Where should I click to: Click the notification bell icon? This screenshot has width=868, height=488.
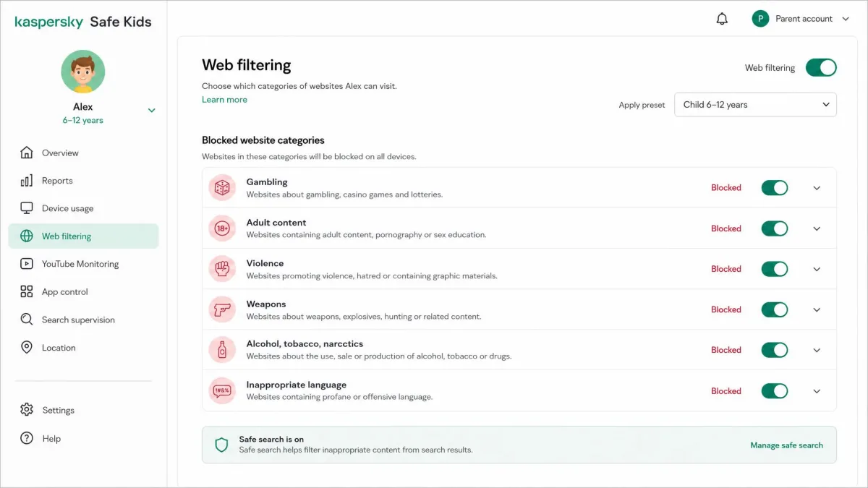pos(722,19)
